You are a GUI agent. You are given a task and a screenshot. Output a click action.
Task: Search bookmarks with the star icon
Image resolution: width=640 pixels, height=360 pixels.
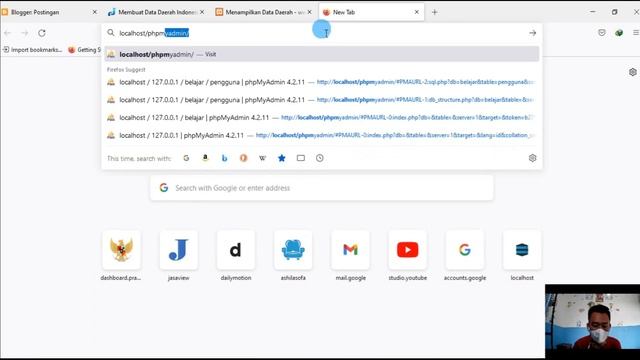tap(282, 158)
